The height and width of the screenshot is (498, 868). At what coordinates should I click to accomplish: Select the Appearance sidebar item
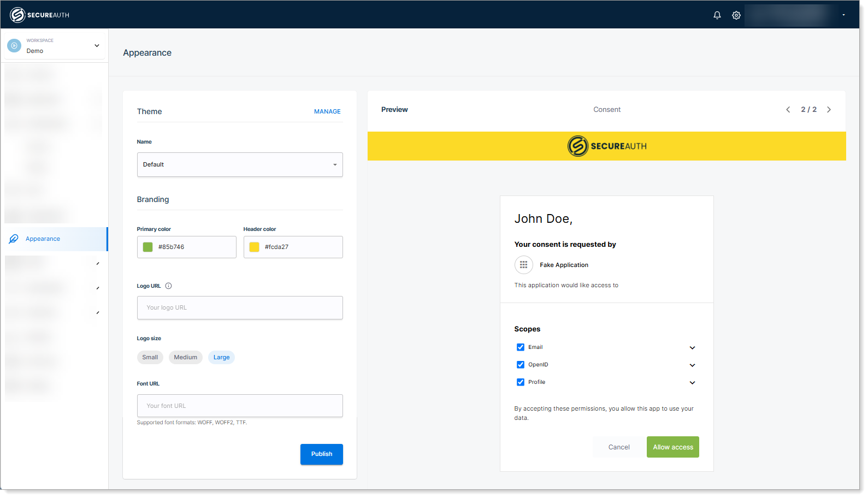[54, 239]
